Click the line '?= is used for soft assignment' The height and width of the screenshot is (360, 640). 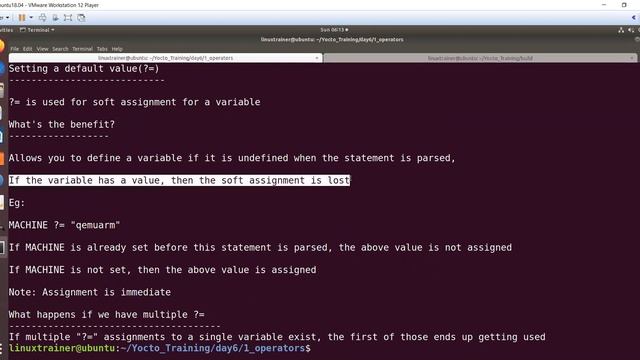[134, 102]
